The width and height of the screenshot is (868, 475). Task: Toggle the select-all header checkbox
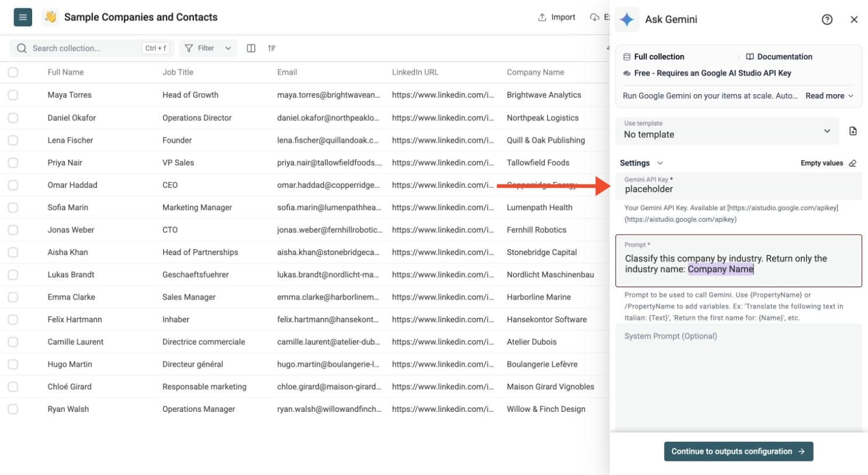click(x=13, y=73)
